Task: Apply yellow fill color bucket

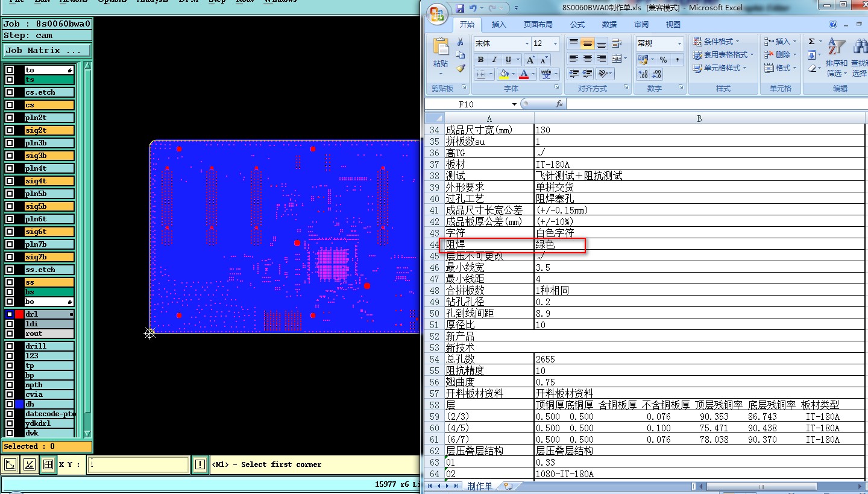Action: tap(503, 74)
